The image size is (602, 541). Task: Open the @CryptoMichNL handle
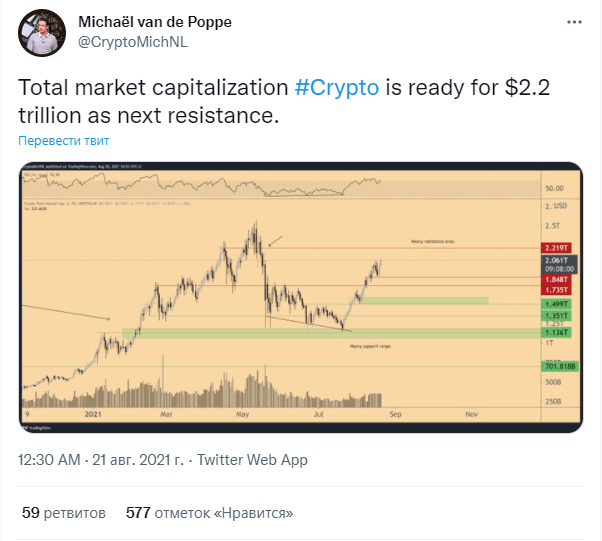(x=132, y=42)
